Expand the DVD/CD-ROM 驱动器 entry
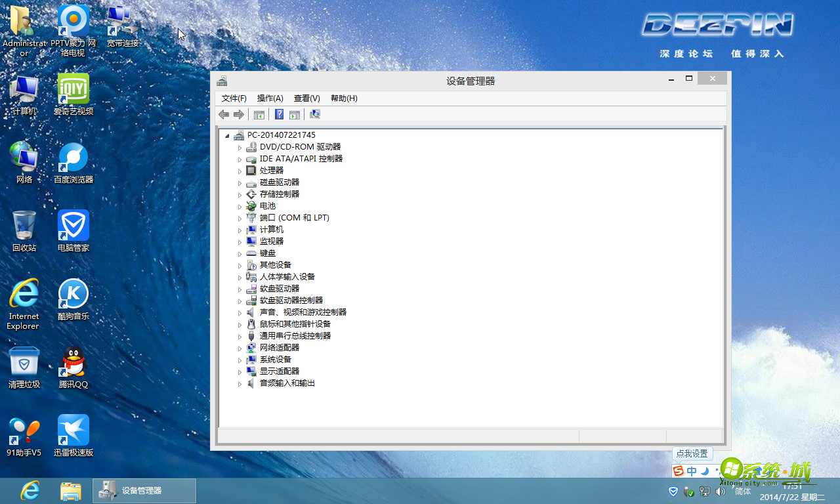This screenshot has width=840, height=504. tap(240, 147)
